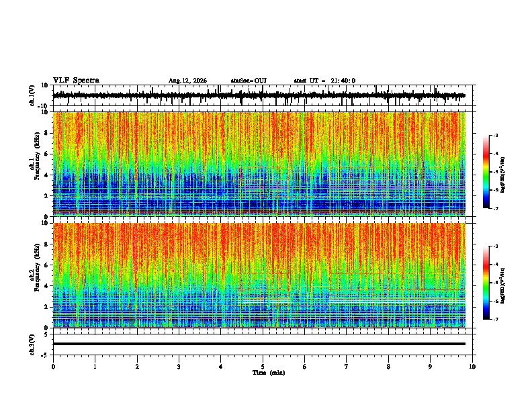Select the start UT time "21:40:0"
Viewport: 532px width, 411px height.
[343, 81]
